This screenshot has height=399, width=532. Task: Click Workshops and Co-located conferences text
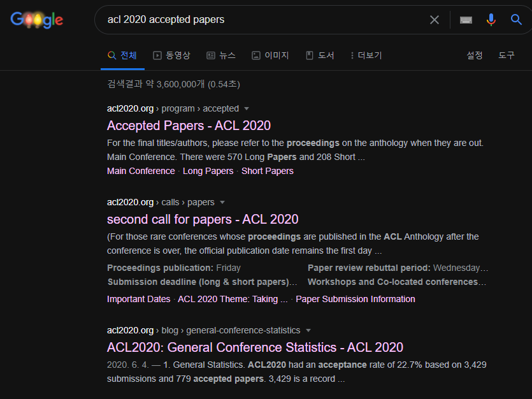397,282
